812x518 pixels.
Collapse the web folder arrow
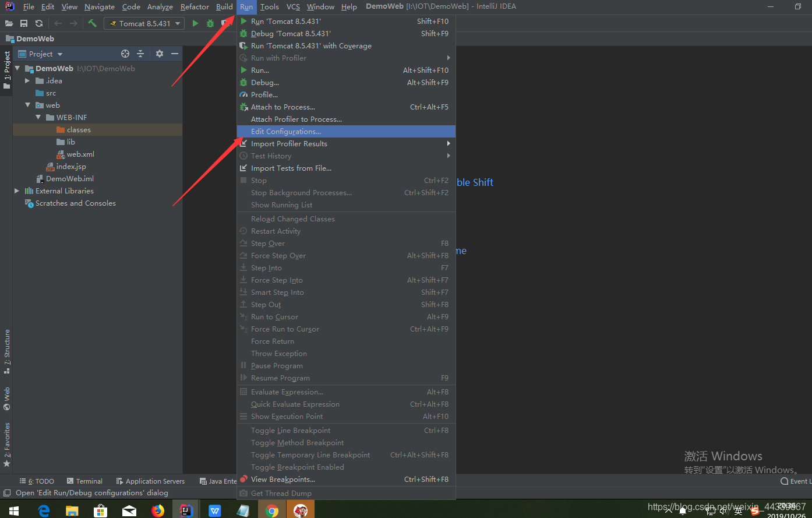tap(27, 105)
